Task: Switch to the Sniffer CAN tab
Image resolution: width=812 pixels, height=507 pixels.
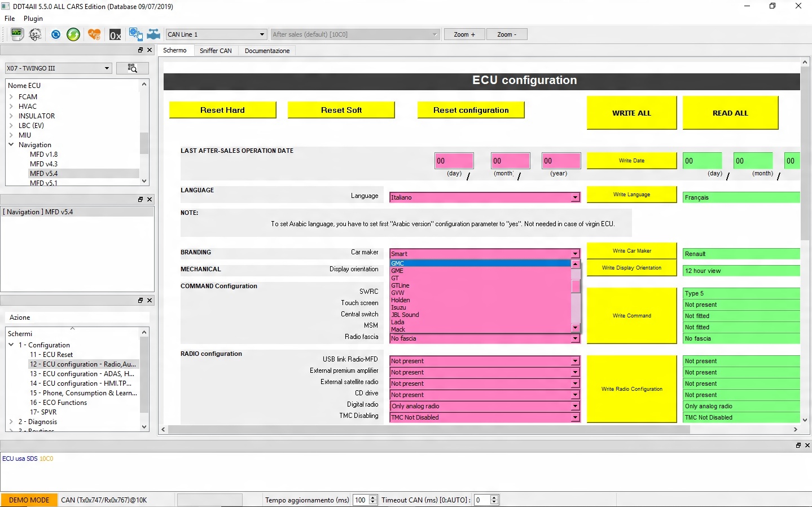Action: 216,51
